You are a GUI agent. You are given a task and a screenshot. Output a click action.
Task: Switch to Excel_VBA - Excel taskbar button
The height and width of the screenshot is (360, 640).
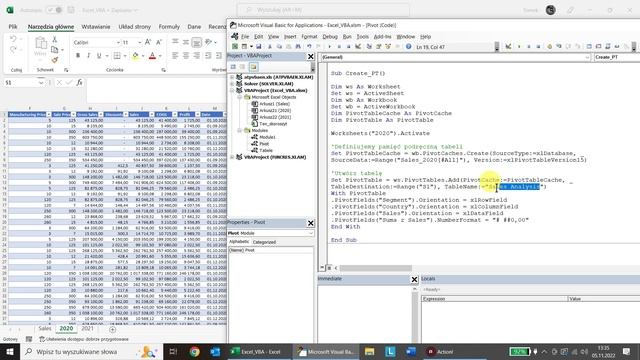tap(259, 351)
